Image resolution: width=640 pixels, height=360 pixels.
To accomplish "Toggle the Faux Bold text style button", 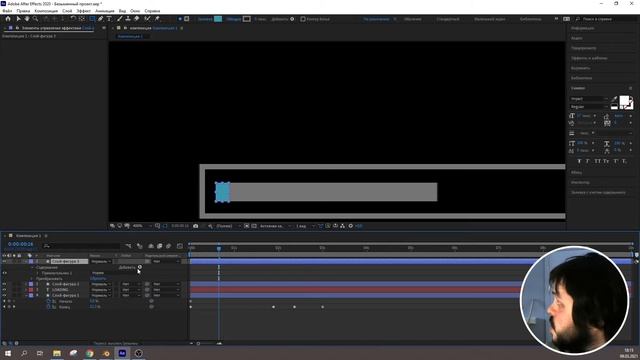I will pyautogui.click(x=579, y=161).
